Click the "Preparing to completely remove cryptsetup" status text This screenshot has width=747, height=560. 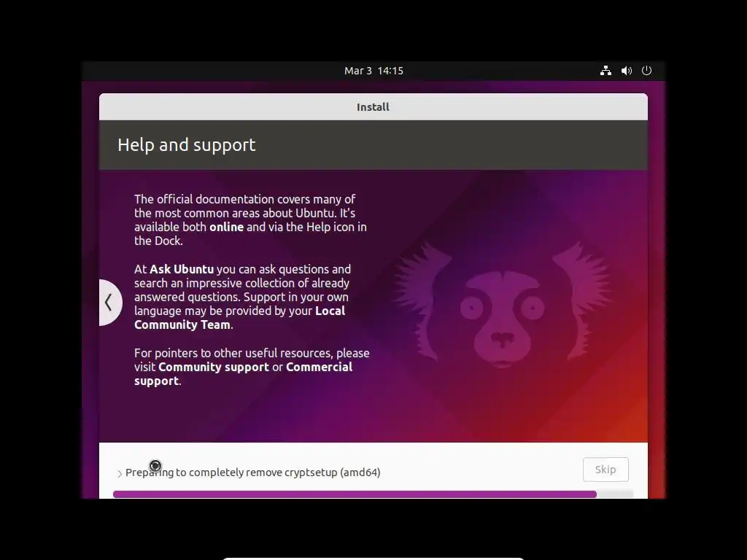tap(252, 472)
